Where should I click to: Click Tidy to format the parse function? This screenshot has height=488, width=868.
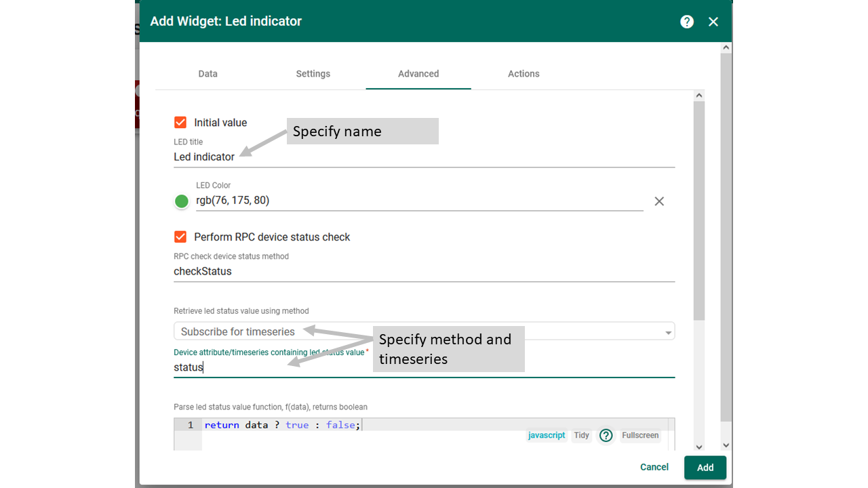(x=580, y=435)
